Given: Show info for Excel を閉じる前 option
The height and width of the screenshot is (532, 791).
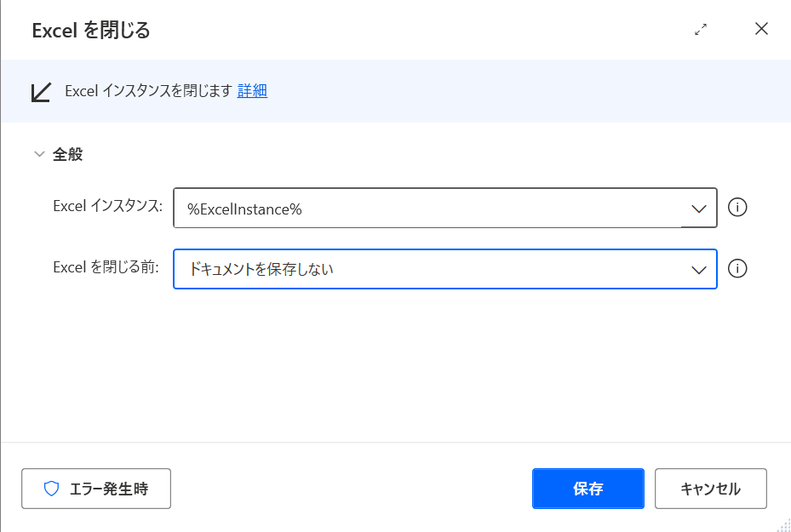Looking at the screenshot, I should (x=738, y=269).
